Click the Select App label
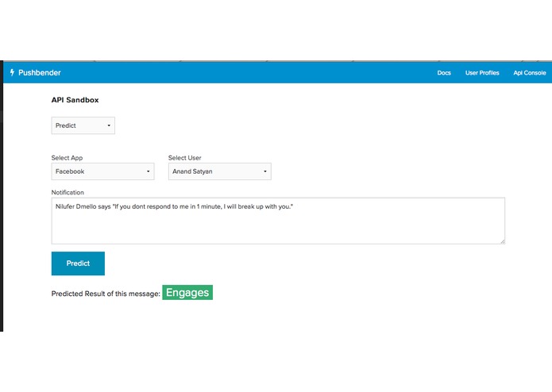 (67, 158)
